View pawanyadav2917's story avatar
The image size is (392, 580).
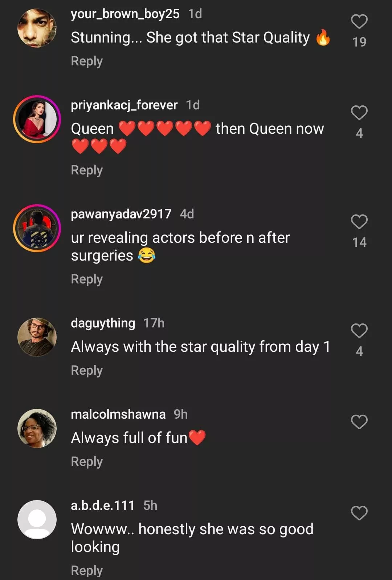click(37, 228)
